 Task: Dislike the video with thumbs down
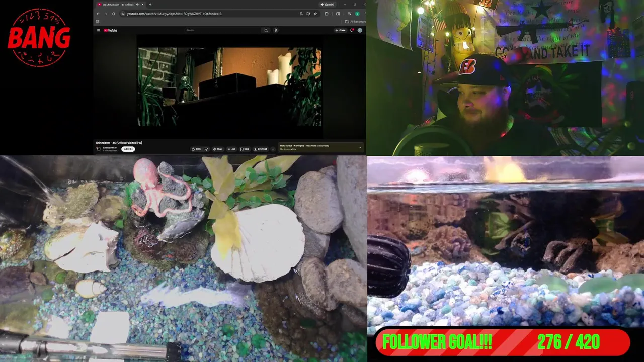206,149
